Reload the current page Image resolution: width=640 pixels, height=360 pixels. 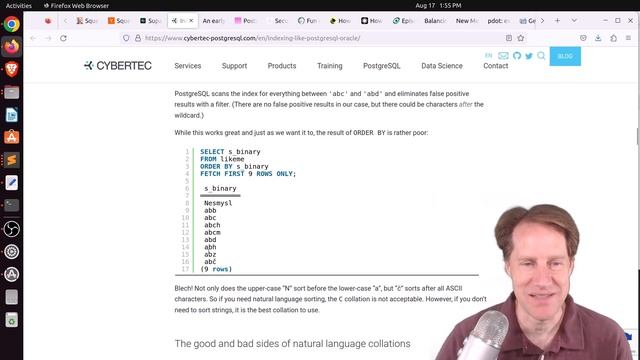coord(63,38)
